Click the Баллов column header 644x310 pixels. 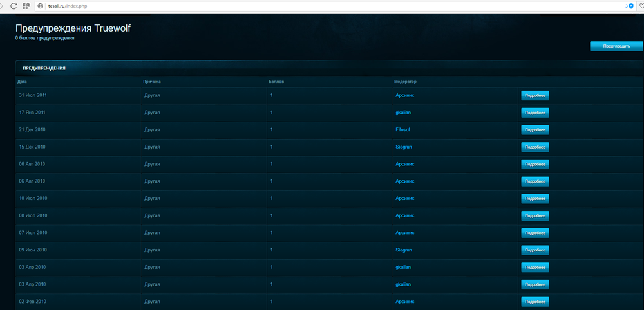[276, 82]
